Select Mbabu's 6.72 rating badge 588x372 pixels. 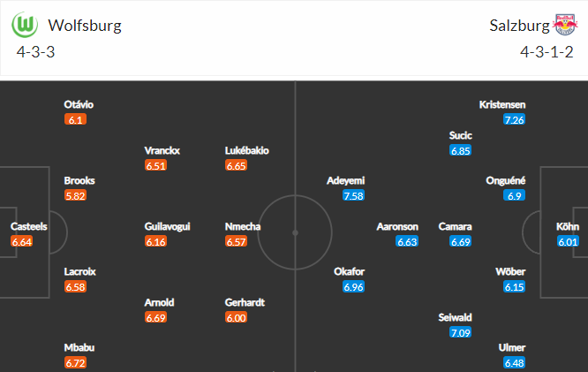click(75, 363)
